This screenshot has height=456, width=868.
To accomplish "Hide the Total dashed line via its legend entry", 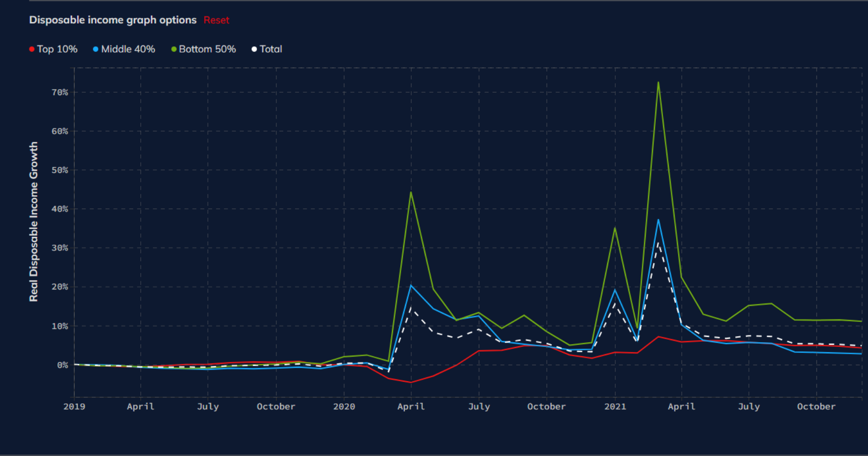I will (x=271, y=49).
